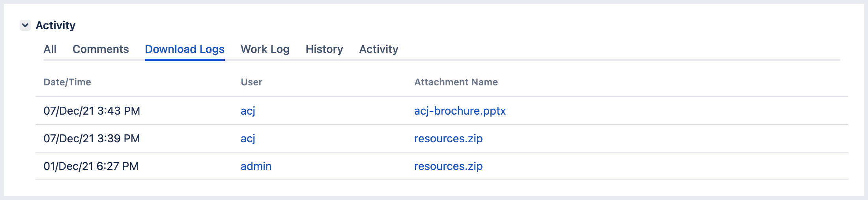Download the acj-brochure.pptx attachment
The height and width of the screenshot is (200, 868).
click(460, 111)
